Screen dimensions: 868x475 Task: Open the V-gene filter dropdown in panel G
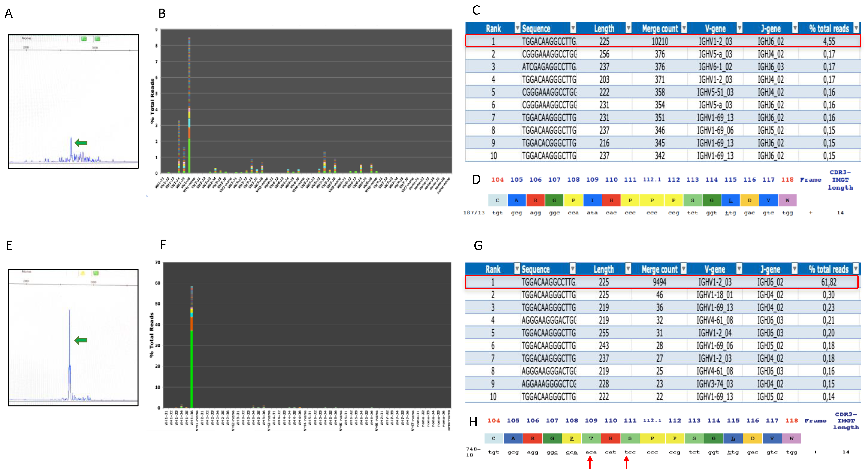(x=739, y=269)
